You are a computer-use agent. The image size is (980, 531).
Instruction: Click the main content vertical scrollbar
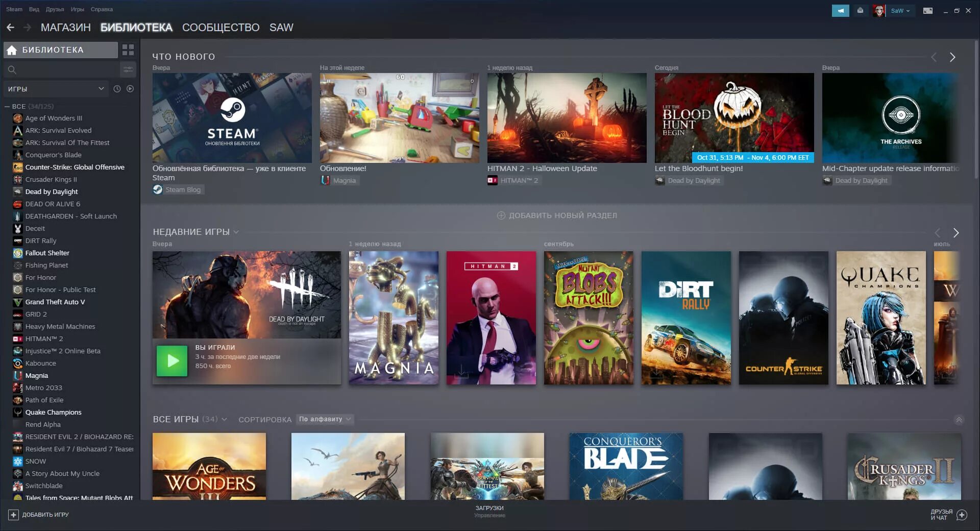pos(976,110)
